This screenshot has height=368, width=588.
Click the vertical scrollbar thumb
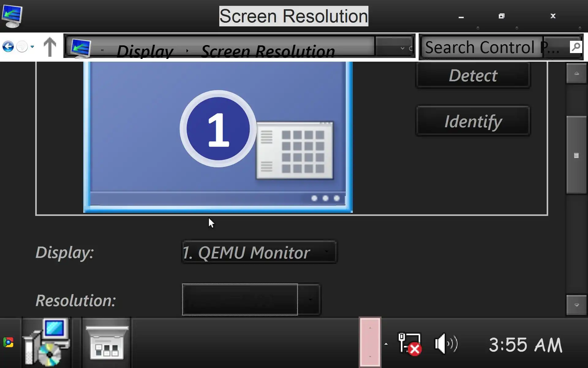pos(576,155)
